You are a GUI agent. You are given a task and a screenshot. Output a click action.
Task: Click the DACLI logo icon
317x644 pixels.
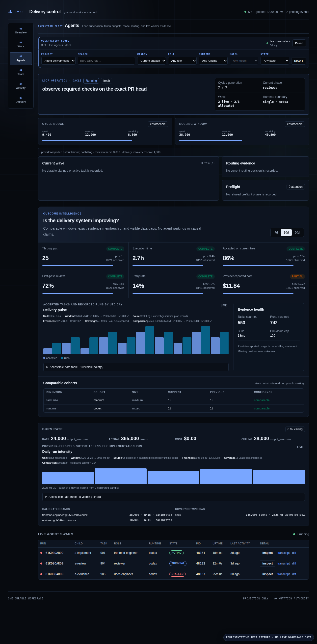pyautogui.click(x=10, y=11)
